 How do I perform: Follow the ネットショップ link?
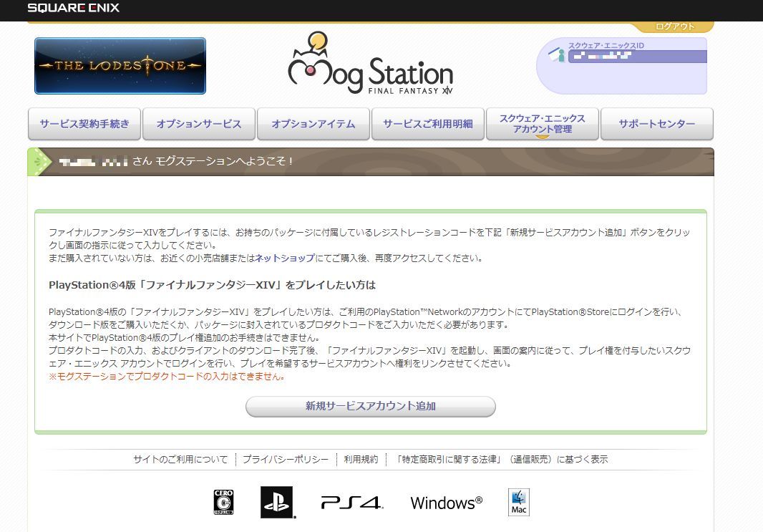tap(285, 258)
